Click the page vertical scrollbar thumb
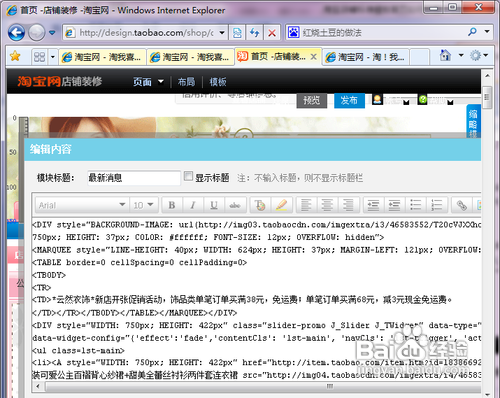The width and height of the screenshot is (500, 398). [x=487, y=97]
